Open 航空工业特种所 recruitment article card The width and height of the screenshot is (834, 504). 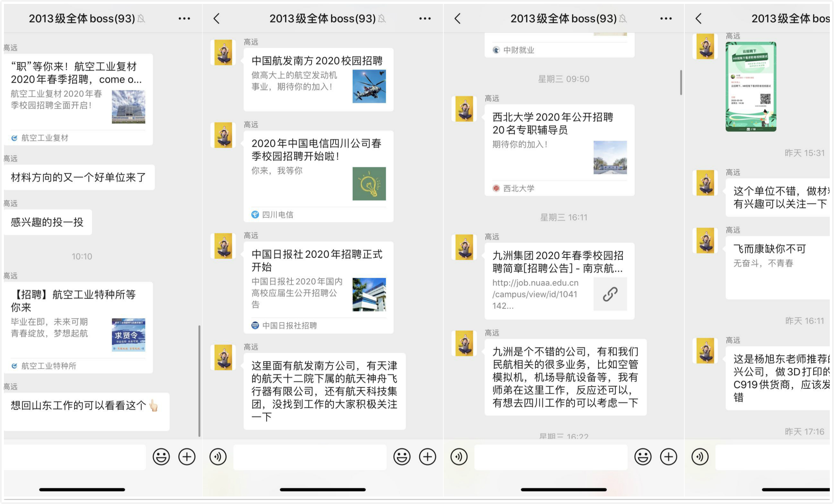point(78,327)
